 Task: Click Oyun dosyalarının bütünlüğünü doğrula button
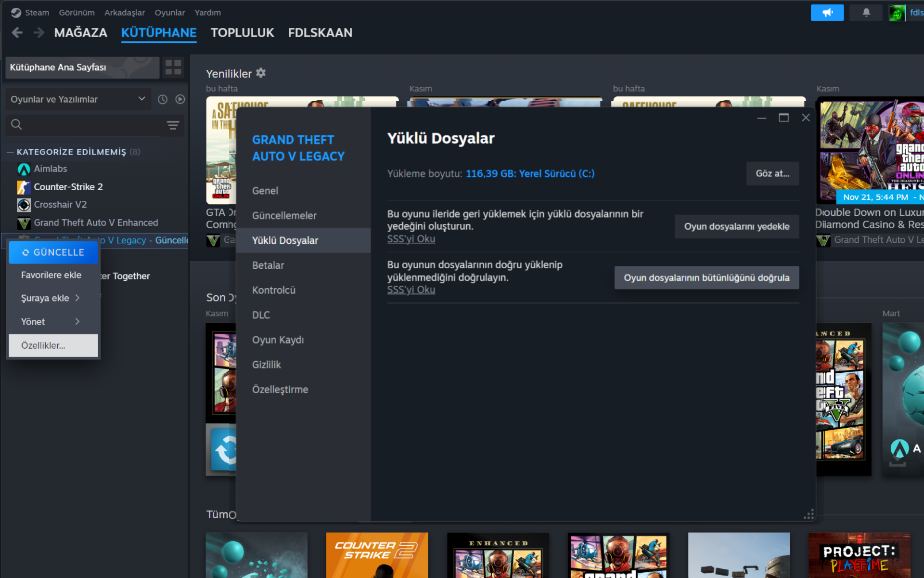click(x=706, y=278)
